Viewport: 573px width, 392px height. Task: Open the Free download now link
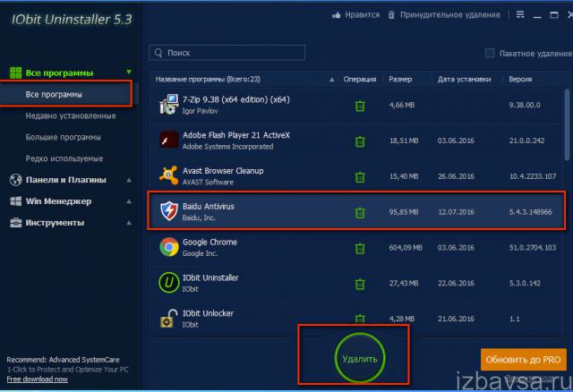38,379
